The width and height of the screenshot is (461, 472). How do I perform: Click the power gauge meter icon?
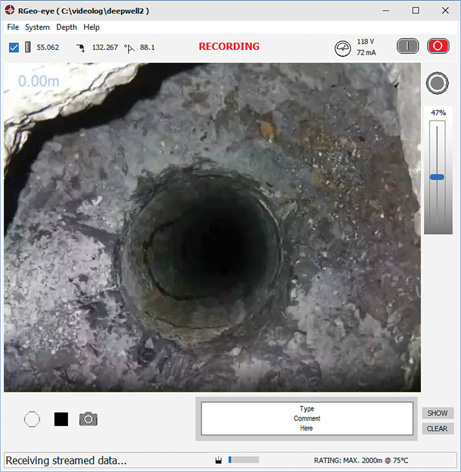(342, 49)
